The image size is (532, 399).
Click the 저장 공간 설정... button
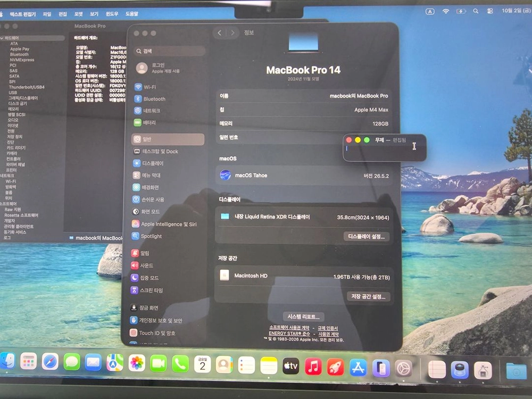[369, 296]
